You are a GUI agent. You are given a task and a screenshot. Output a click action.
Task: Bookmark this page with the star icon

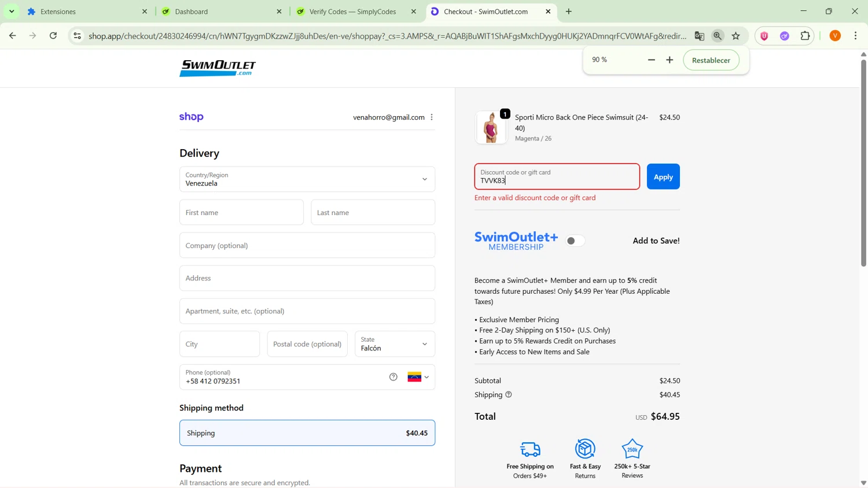click(x=736, y=36)
